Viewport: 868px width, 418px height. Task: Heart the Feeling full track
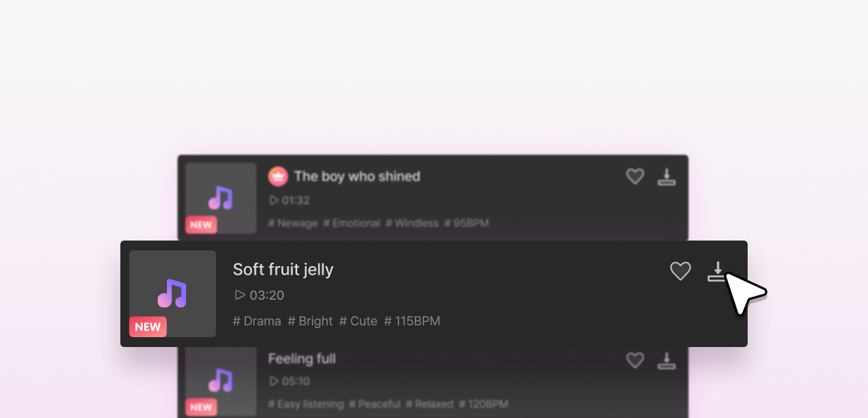click(635, 360)
